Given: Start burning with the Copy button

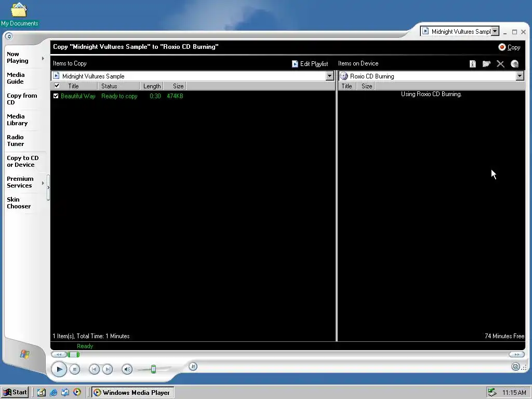Looking at the screenshot, I should tap(509, 47).
